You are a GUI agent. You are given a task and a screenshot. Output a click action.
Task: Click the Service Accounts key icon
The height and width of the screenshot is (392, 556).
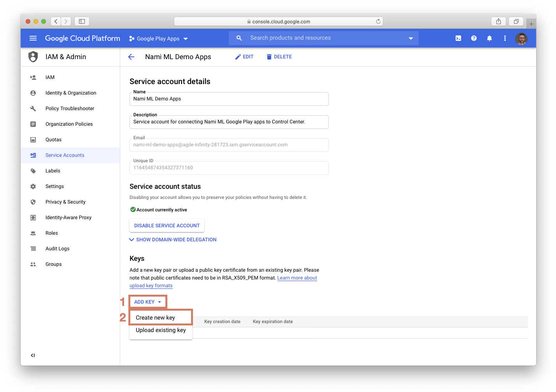(33, 155)
